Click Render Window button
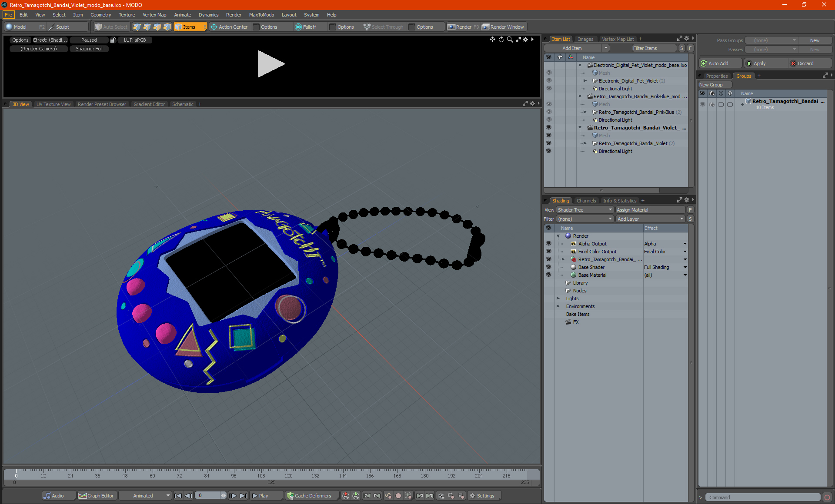 pyautogui.click(x=504, y=27)
